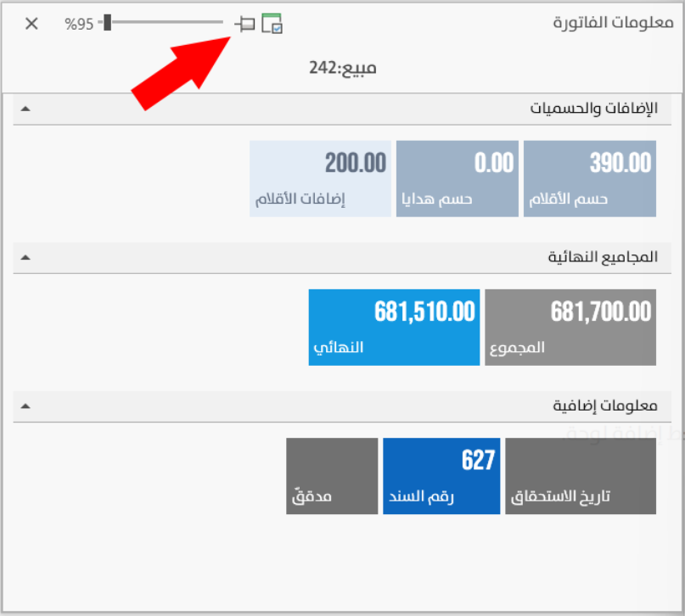Image resolution: width=685 pixels, height=616 pixels.
Task: Collapse معلومات إضافية section using its arrow
Action: (25, 406)
